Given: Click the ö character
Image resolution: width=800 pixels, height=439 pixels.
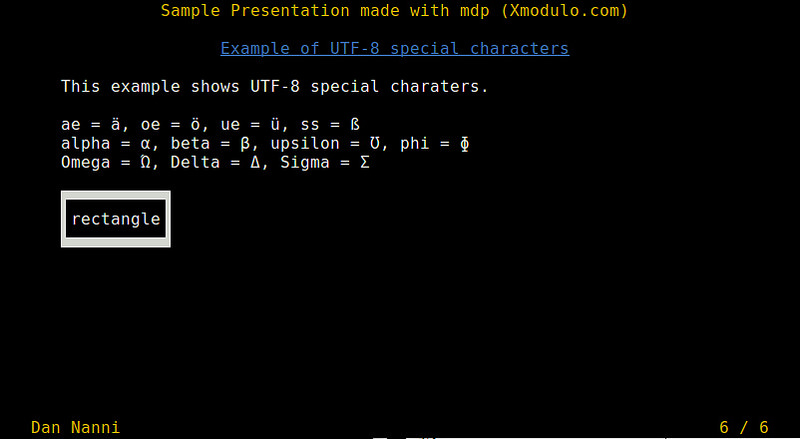Looking at the screenshot, I should tap(195, 125).
